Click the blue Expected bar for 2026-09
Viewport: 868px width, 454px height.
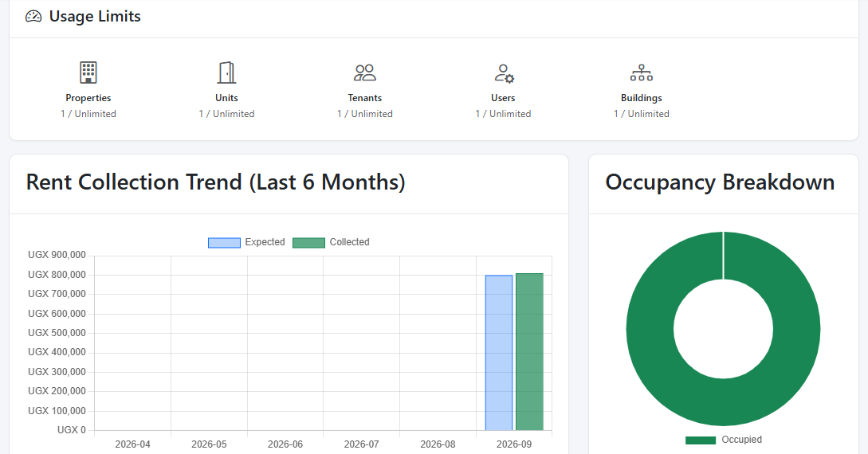(x=499, y=353)
